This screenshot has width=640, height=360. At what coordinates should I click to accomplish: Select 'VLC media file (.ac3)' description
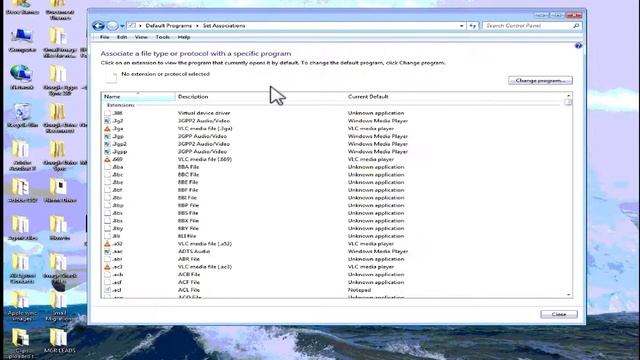[204, 267]
